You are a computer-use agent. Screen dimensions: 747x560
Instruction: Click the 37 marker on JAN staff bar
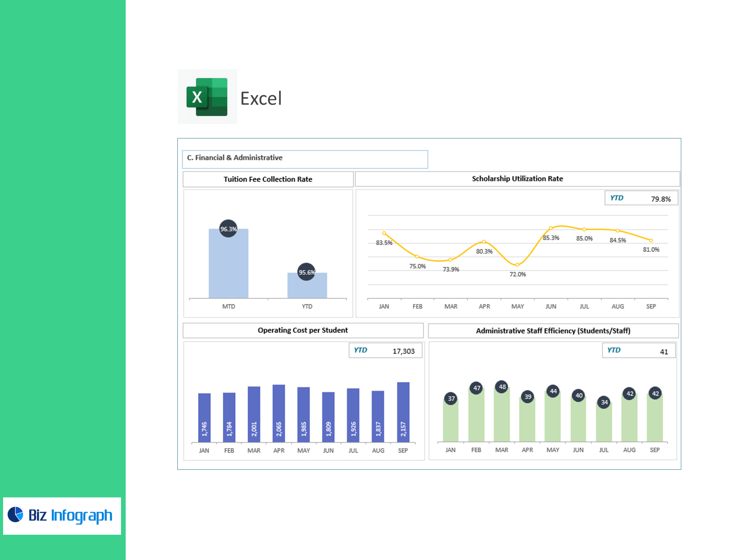(x=451, y=398)
